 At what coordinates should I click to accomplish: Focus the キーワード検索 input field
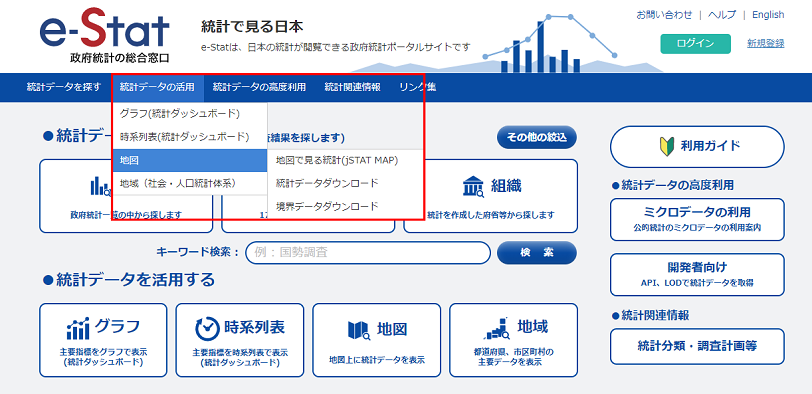368,253
